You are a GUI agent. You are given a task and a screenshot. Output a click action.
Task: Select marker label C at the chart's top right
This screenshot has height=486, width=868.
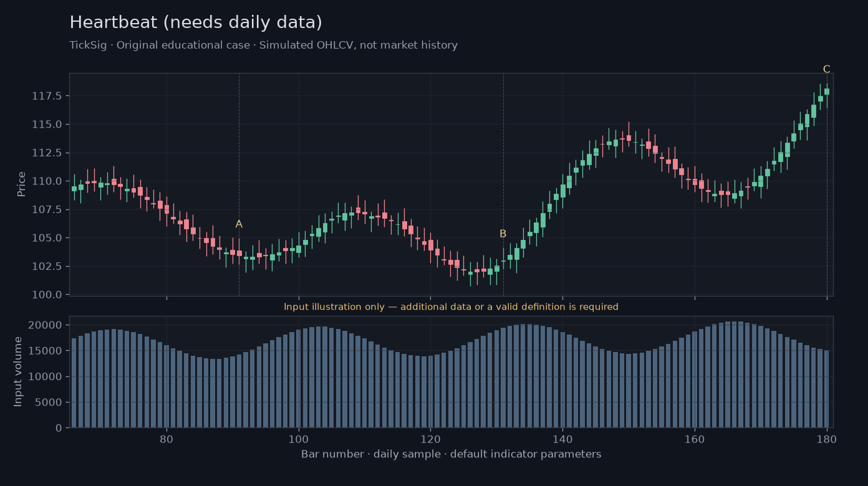click(827, 69)
